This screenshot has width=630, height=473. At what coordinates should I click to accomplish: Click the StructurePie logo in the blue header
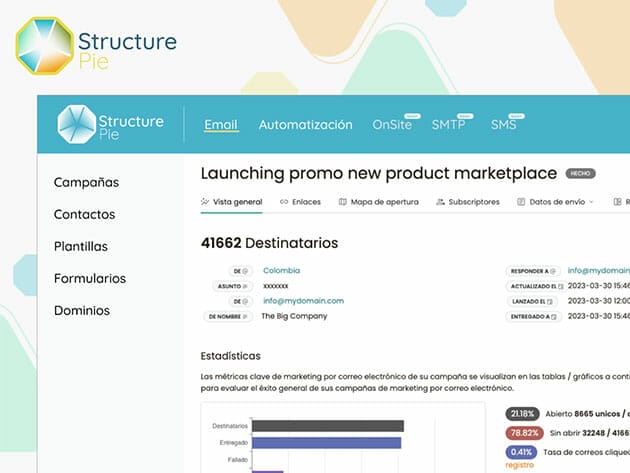110,124
